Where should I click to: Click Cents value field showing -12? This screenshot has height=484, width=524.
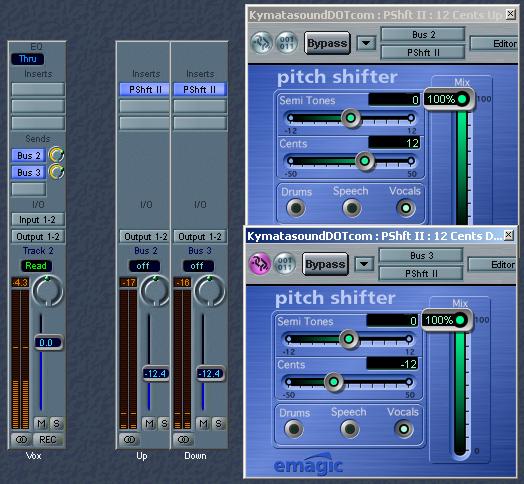click(x=393, y=364)
